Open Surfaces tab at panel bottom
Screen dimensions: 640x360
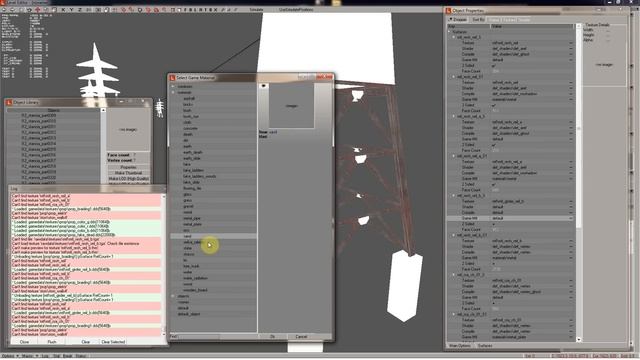tap(484, 346)
